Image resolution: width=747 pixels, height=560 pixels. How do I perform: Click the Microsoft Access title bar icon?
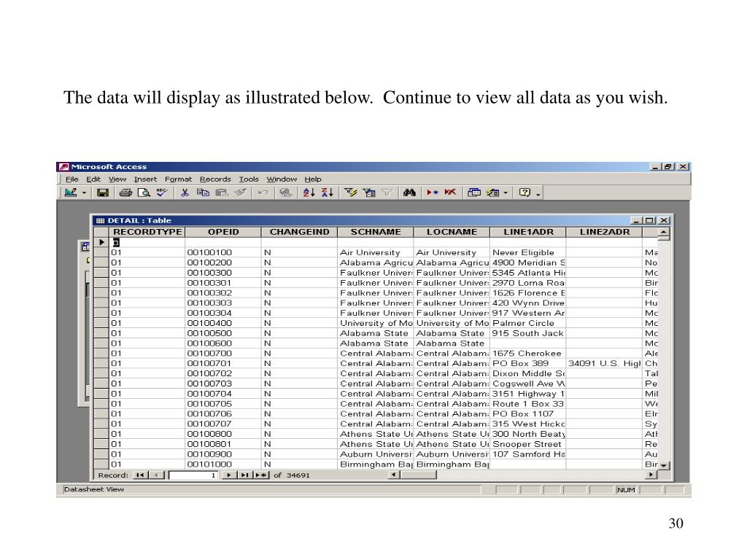[x=64, y=167]
